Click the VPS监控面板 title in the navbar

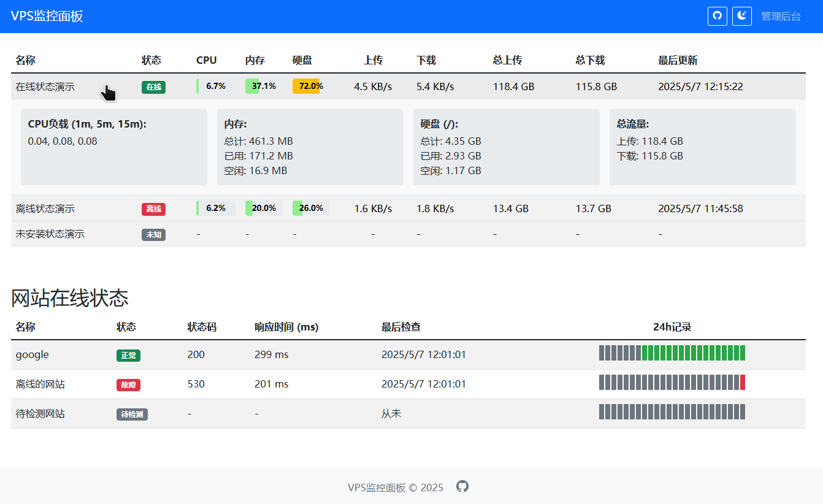(x=47, y=17)
